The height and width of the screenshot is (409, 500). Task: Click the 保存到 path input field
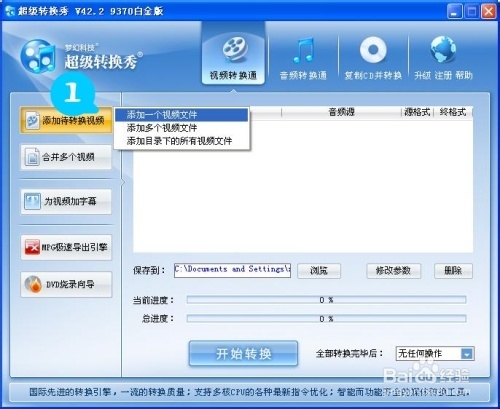click(232, 270)
